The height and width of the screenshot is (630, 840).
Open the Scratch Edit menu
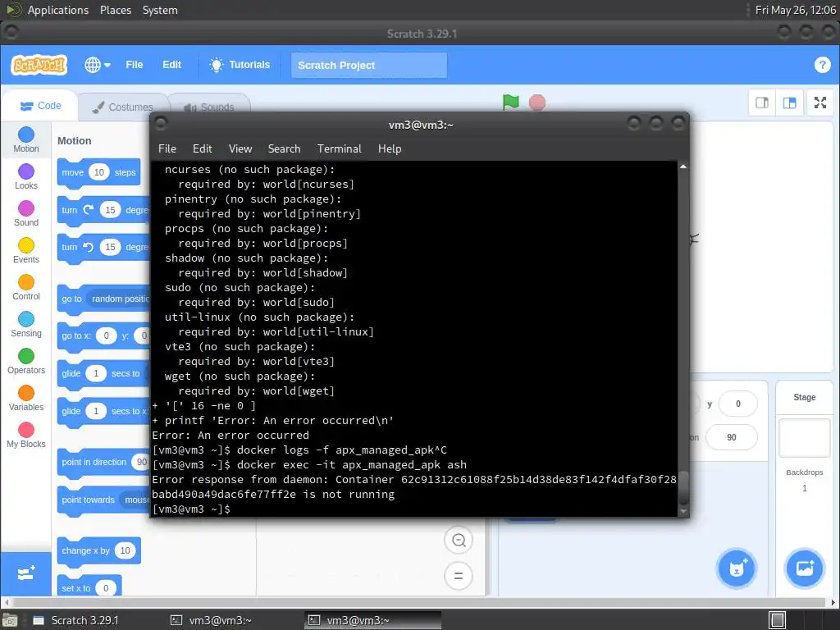[171, 65]
